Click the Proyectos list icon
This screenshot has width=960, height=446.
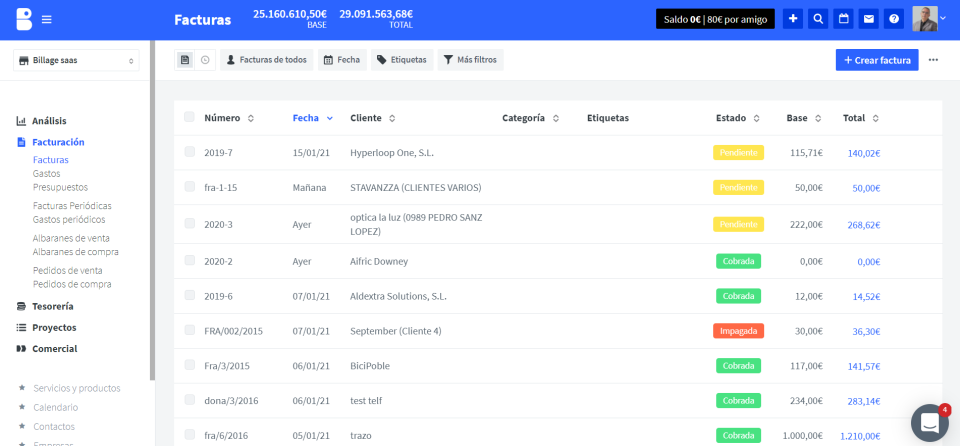click(x=21, y=327)
